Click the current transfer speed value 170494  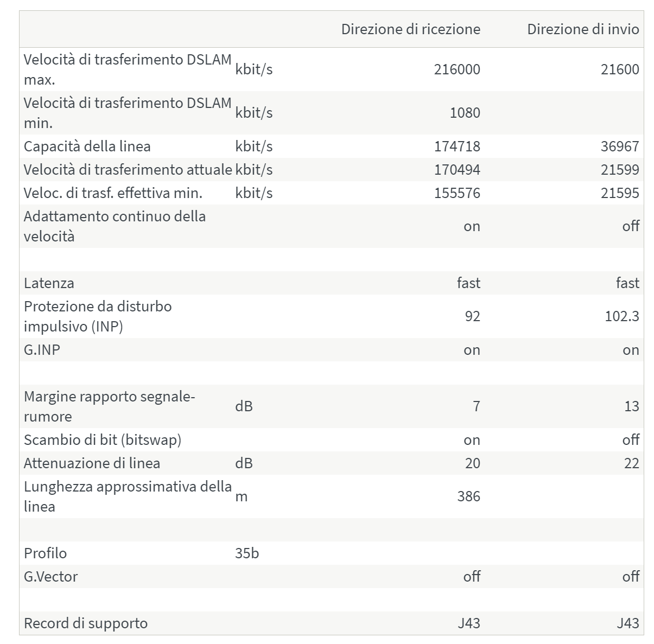pos(457,170)
